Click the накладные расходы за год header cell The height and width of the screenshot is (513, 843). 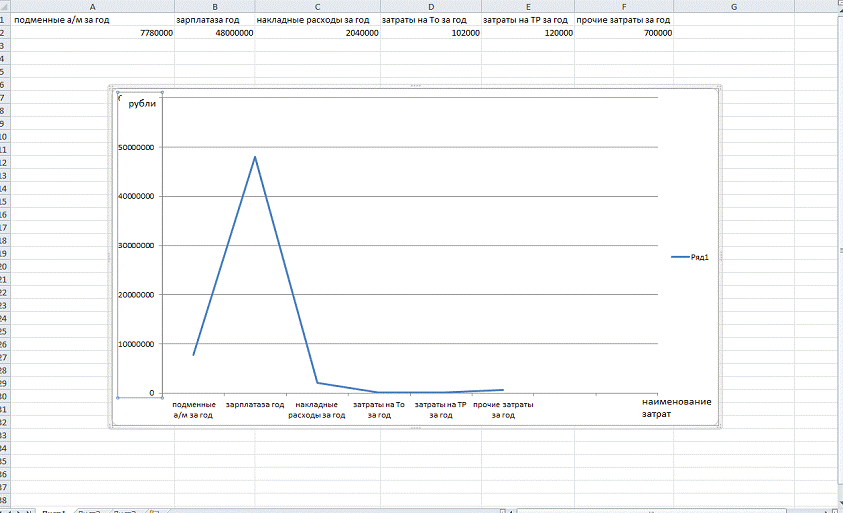coord(317,20)
